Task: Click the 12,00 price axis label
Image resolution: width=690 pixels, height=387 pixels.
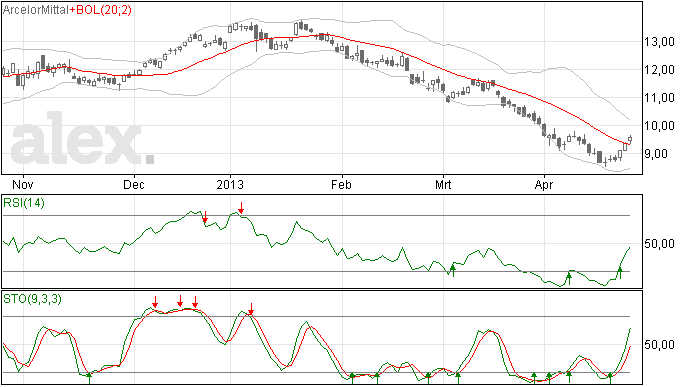Action: [659, 70]
